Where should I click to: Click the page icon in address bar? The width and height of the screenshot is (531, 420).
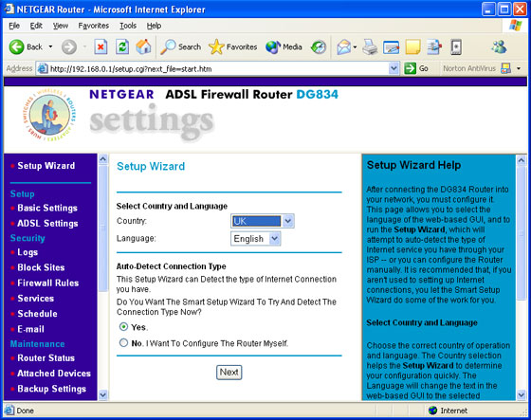pos(43,68)
